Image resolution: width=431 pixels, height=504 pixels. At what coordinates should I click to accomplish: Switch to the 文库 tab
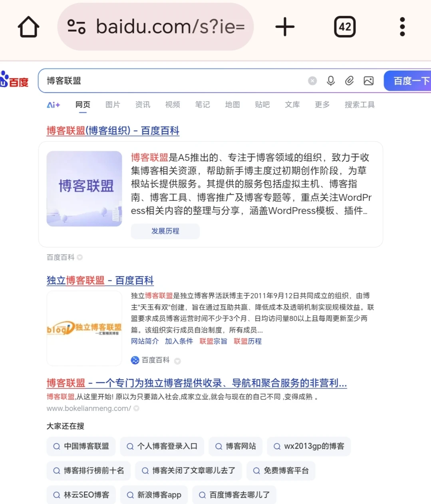292,105
